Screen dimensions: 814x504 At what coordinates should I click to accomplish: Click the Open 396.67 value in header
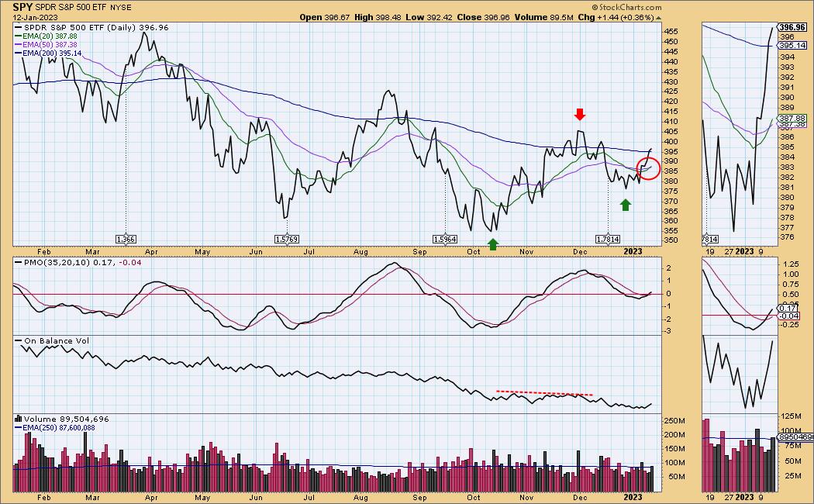(x=325, y=17)
